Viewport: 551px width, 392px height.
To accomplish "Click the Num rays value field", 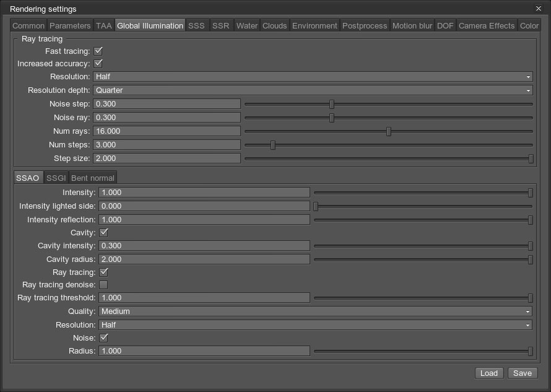I will point(167,131).
